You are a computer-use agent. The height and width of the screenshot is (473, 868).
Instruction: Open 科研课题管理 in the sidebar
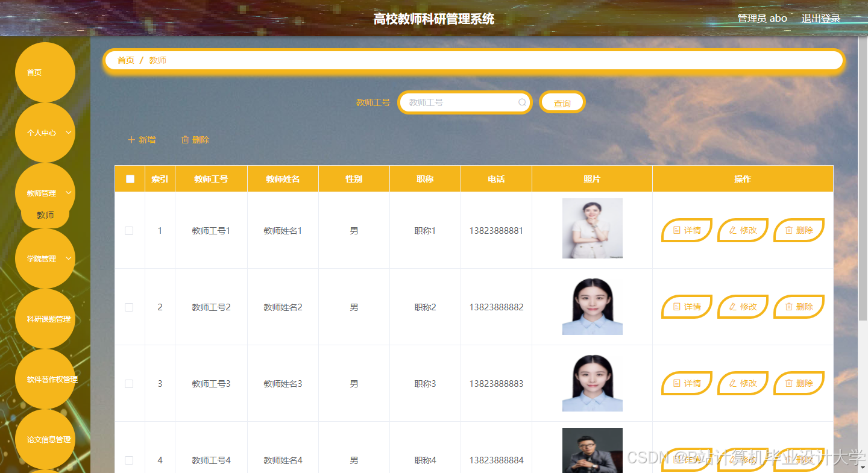pos(45,319)
